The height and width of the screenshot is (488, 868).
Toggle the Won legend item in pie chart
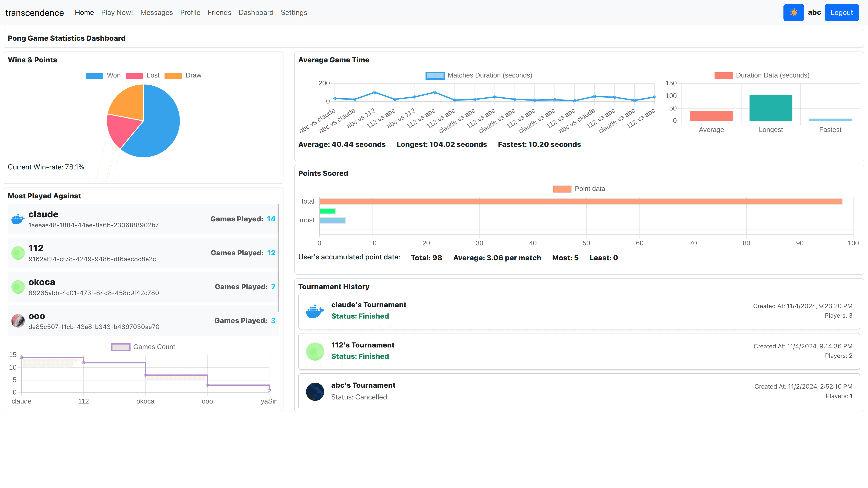pos(103,75)
